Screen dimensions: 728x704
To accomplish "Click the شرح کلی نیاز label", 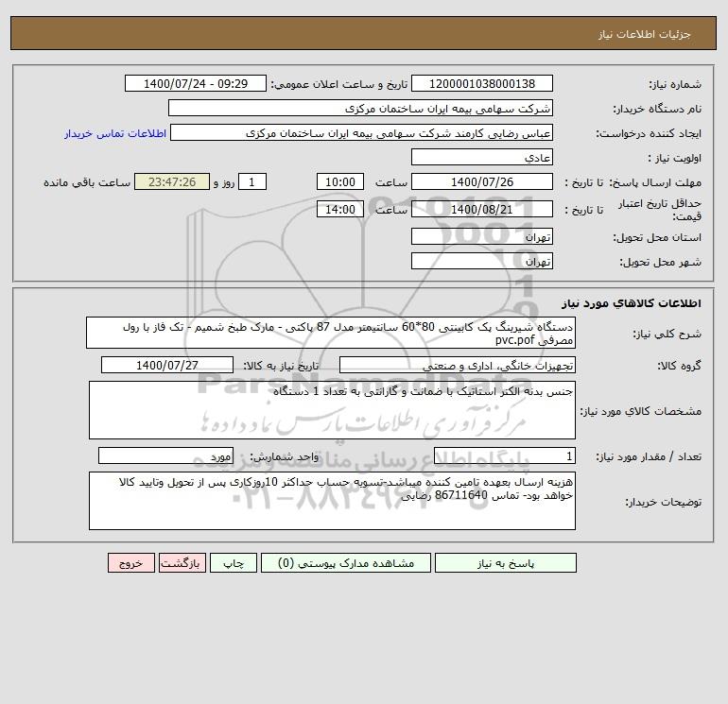I will click(x=667, y=334).
